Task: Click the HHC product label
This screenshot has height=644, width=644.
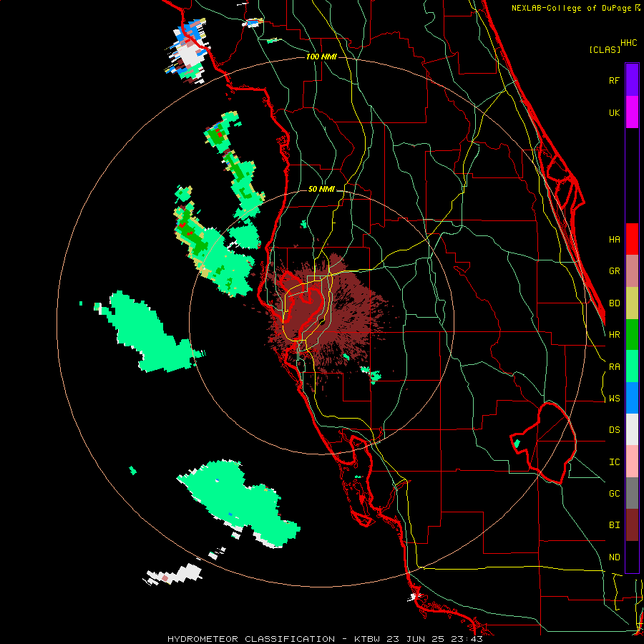Action: pyautogui.click(x=628, y=43)
